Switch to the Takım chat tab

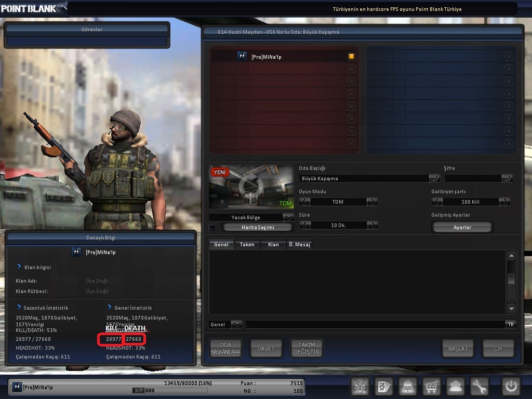click(x=247, y=244)
